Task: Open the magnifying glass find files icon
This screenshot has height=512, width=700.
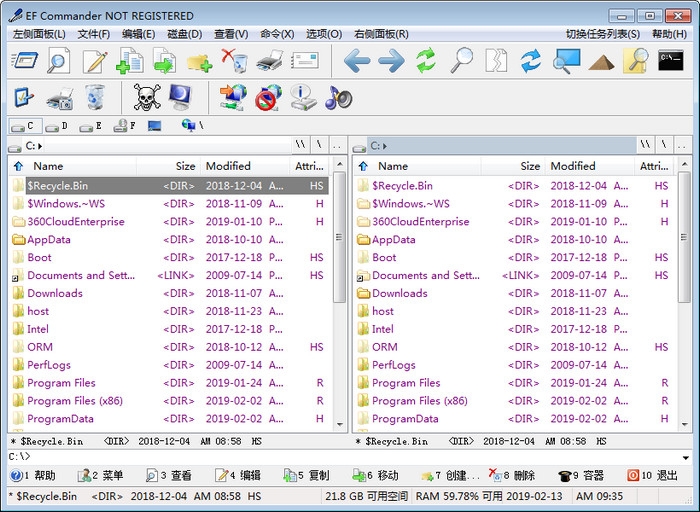Action: [x=461, y=60]
